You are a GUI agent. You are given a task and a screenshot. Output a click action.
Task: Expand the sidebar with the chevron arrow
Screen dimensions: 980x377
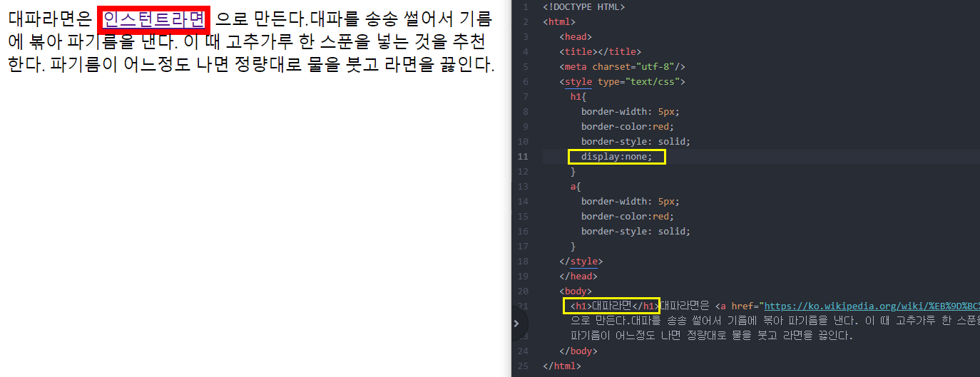tap(516, 324)
